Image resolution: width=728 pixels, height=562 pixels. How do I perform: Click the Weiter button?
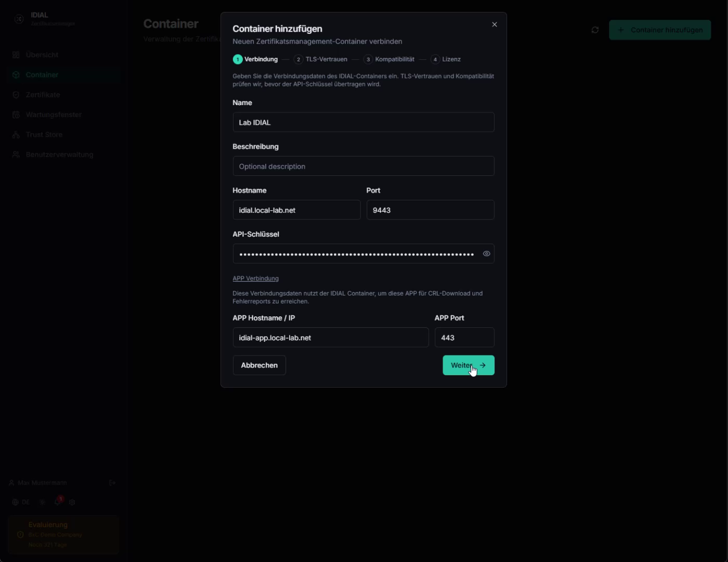tap(469, 365)
